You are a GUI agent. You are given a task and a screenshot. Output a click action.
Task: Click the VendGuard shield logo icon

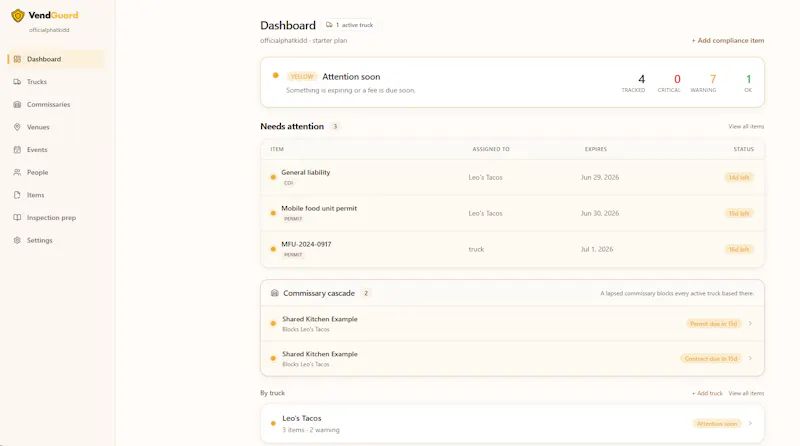(x=18, y=16)
